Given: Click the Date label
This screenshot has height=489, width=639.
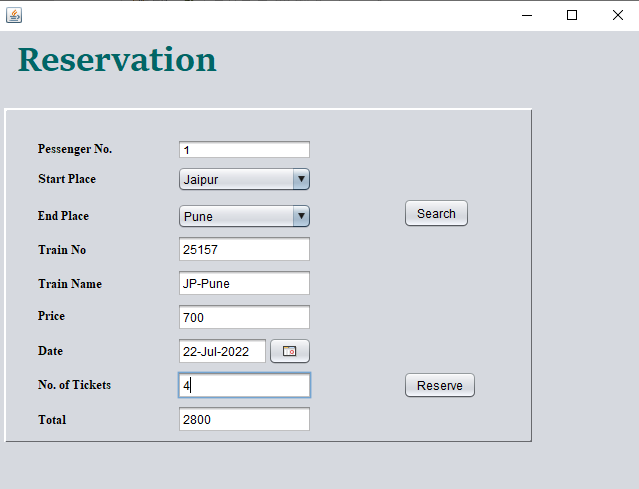Looking at the screenshot, I should pyautogui.click(x=51, y=351).
